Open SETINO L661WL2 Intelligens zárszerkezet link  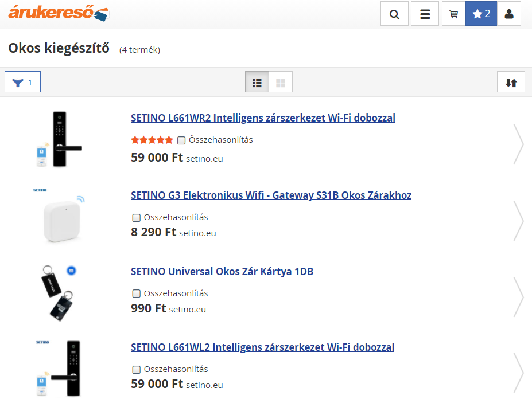262,347
